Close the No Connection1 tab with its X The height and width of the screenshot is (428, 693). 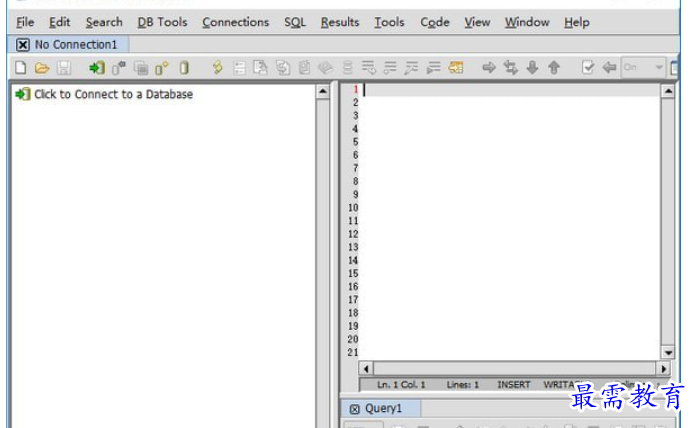tap(23, 45)
